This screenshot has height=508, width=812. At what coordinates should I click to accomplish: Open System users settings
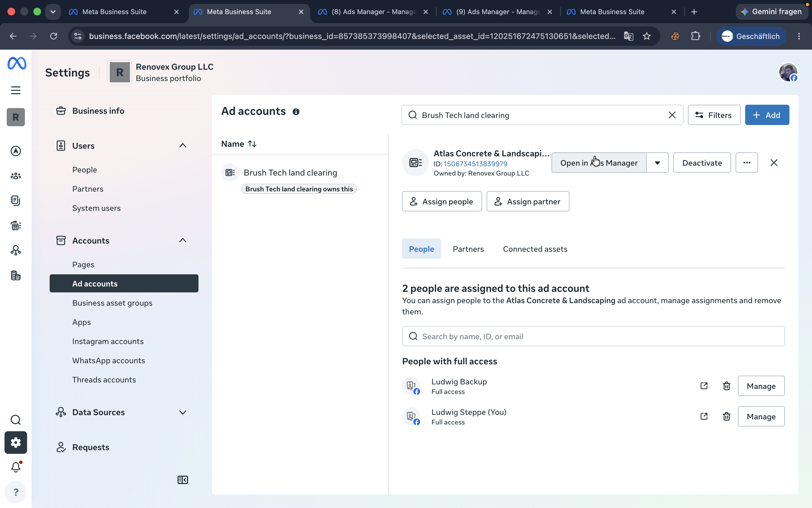96,208
